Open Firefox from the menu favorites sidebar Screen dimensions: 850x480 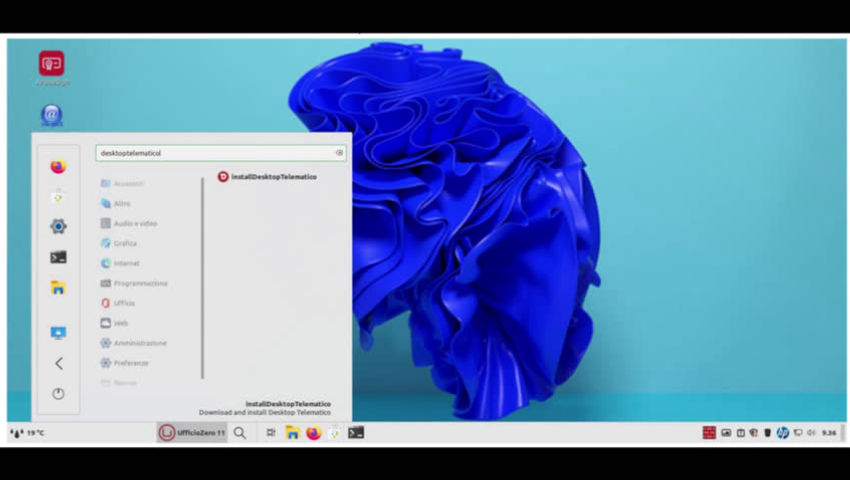point(58,167)
